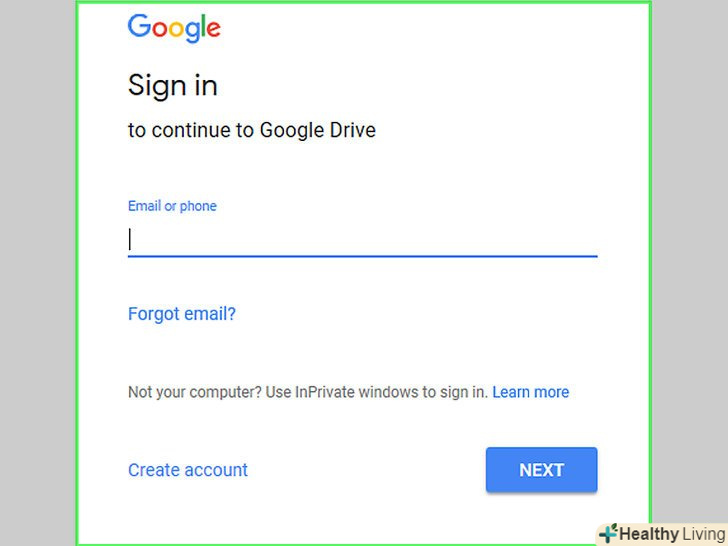Viewport: 728px width, 546px height.
Task: Click the Email or phone field label
Action: tap(172, 206)
